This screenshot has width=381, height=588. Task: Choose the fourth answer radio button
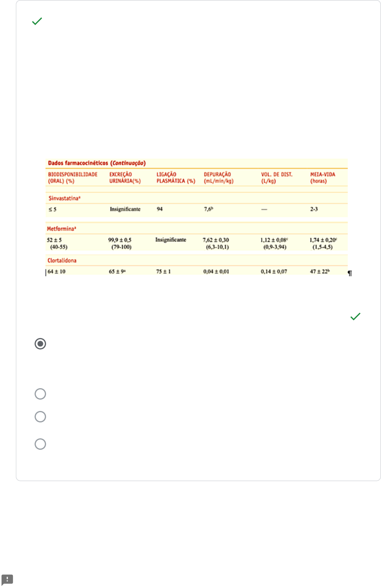(40, 444)
